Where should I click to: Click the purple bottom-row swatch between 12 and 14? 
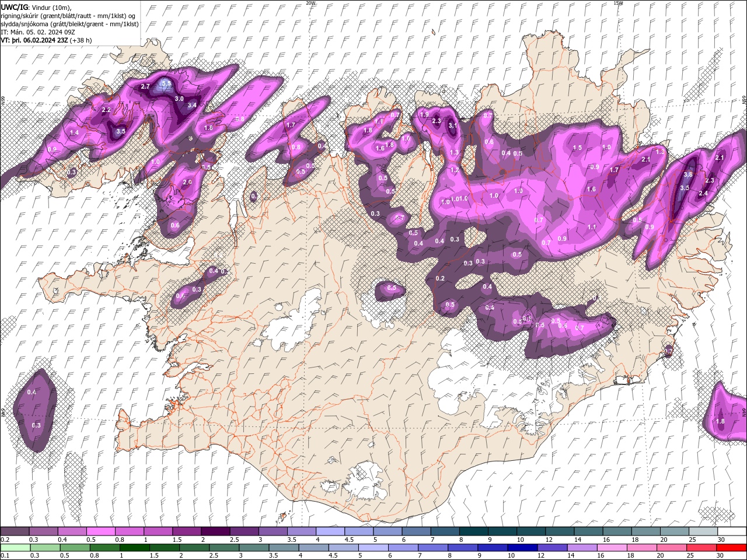tap(551, 547)
